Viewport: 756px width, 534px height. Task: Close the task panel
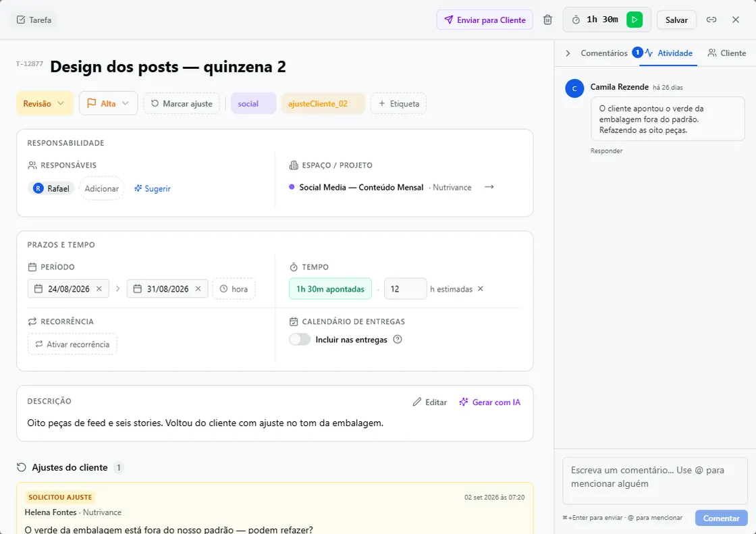pos(736,20)
